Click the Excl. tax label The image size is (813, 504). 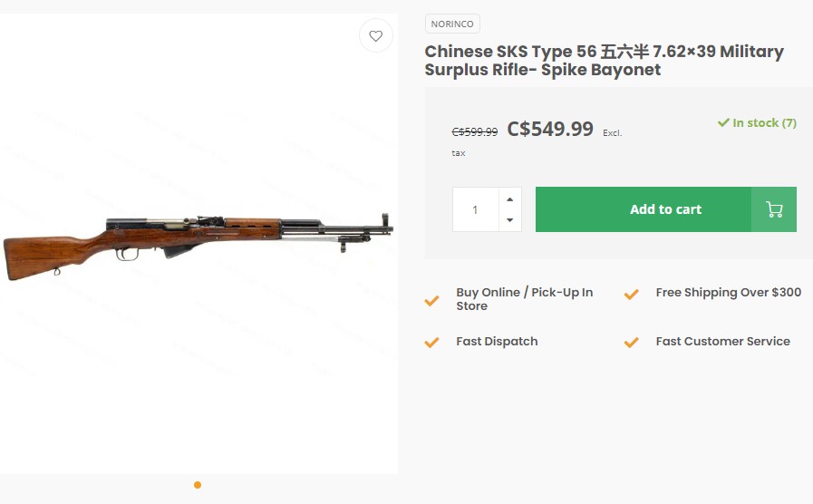612,133
